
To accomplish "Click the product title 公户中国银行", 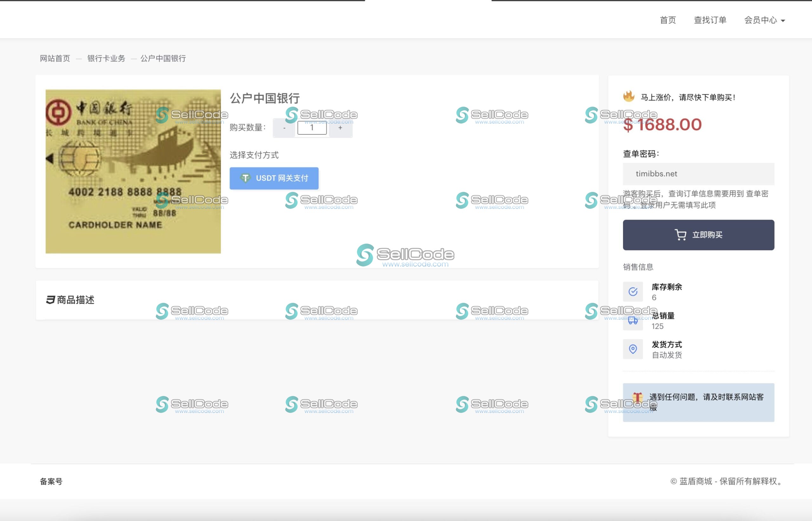I will (x=265, y=99).
